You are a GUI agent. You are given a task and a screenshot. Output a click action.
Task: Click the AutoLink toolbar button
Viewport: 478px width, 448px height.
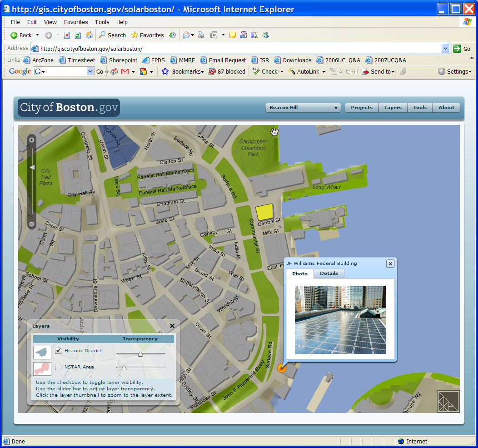[304, 72]
